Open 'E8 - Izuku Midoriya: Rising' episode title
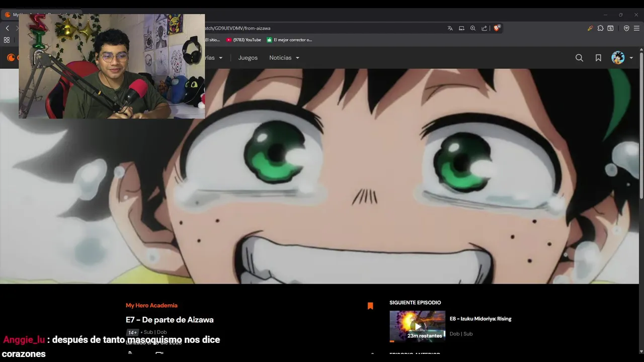This screenshot has width=644, height=362. 480,319
